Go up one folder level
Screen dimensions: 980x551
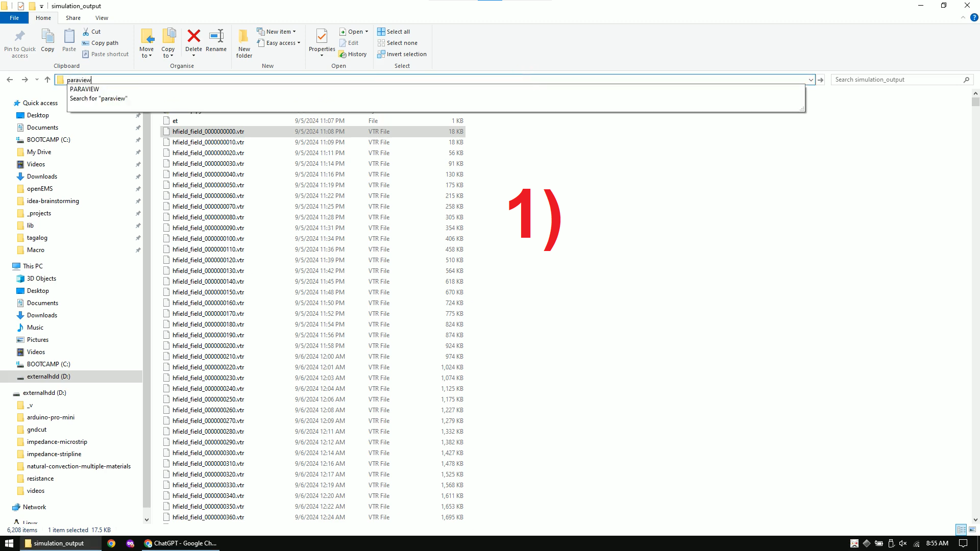[x=47, y=80]
